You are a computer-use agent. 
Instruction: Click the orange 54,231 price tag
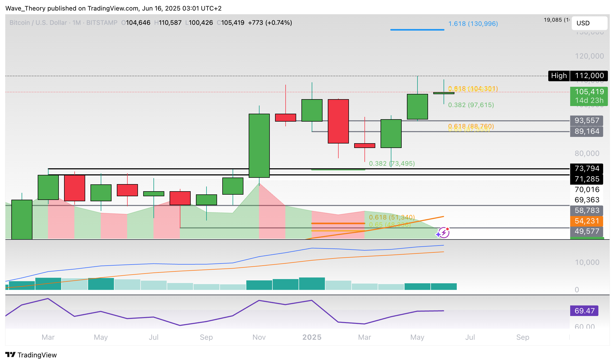tap(587, 221)
